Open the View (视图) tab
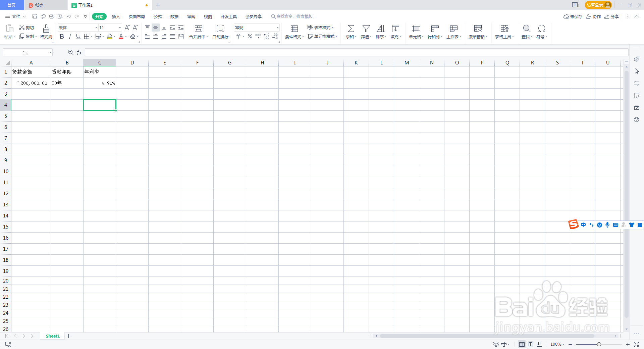The image size is (644, 349). click(x=208, y=16)
